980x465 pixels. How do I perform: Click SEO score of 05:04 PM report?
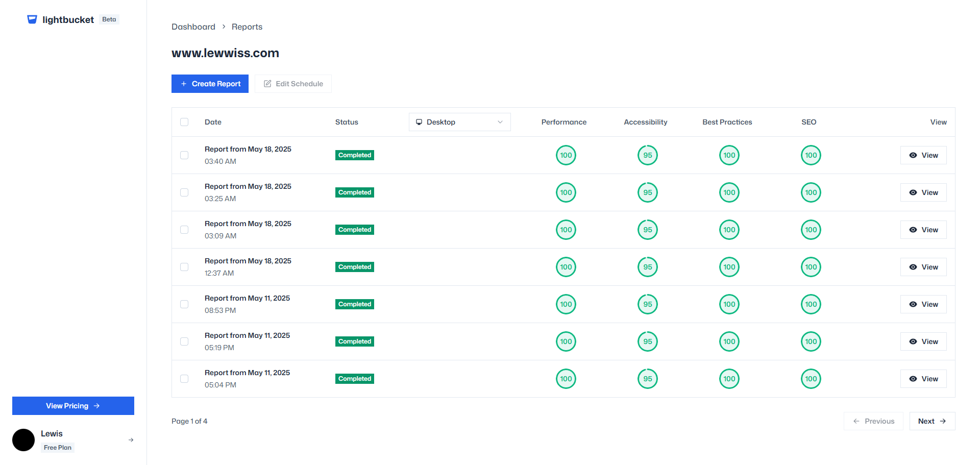tap(811, 379)
